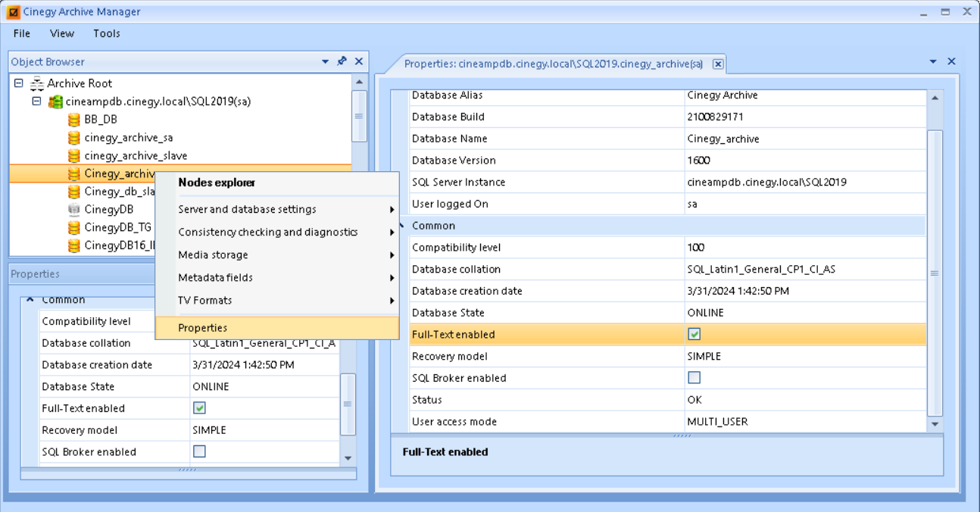Viewport: 980px width, 512px height.
Task: Collapse the Common group in the database Properties tab
Action: tap(402, 226)
